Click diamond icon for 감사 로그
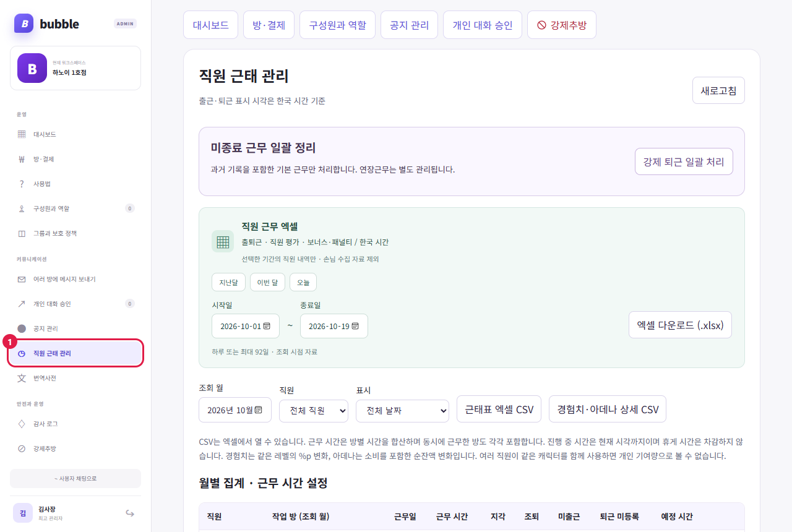The image size is (792, 532). pyautogui.click(x=22, y=424)
